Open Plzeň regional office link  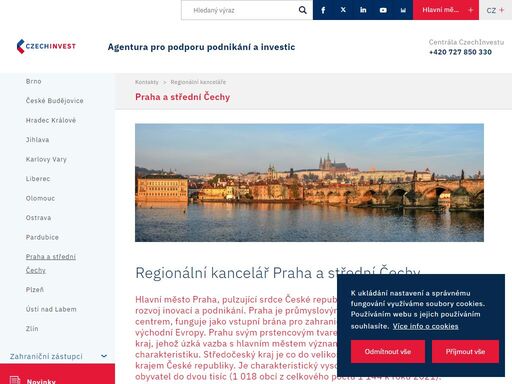[x=35, y=290]
